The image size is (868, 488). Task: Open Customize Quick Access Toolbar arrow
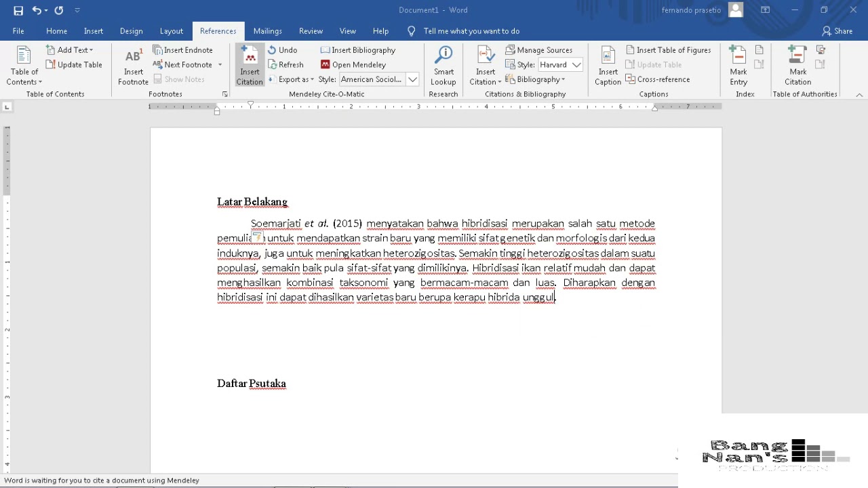pos(77,10)
